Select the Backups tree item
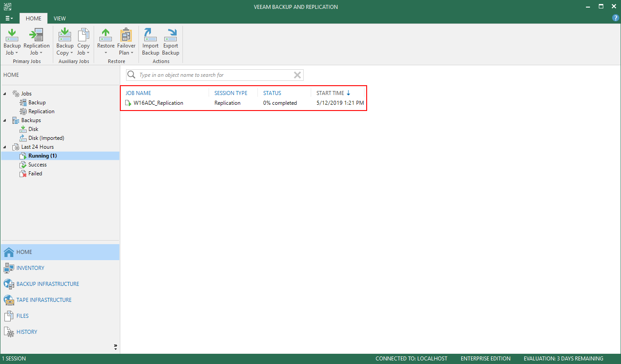The image size is (621, 364). click(x=31, y=120)
